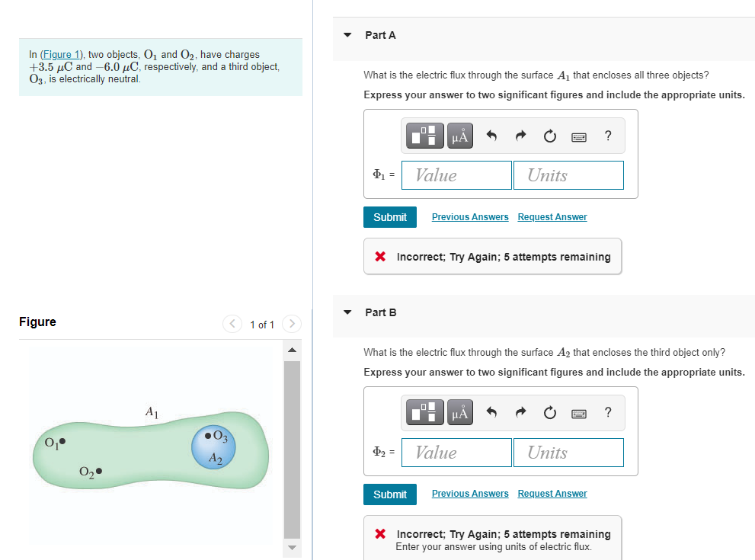Open the keyboard shortcuts icon in Part A
The height and width of the screenshot is (560, 755).
579,136
